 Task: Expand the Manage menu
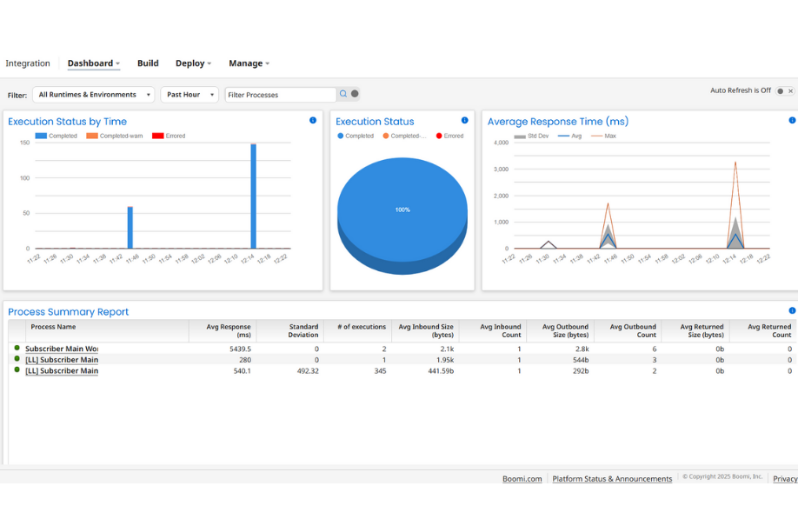pyautogui.click(x=249, y=63)
